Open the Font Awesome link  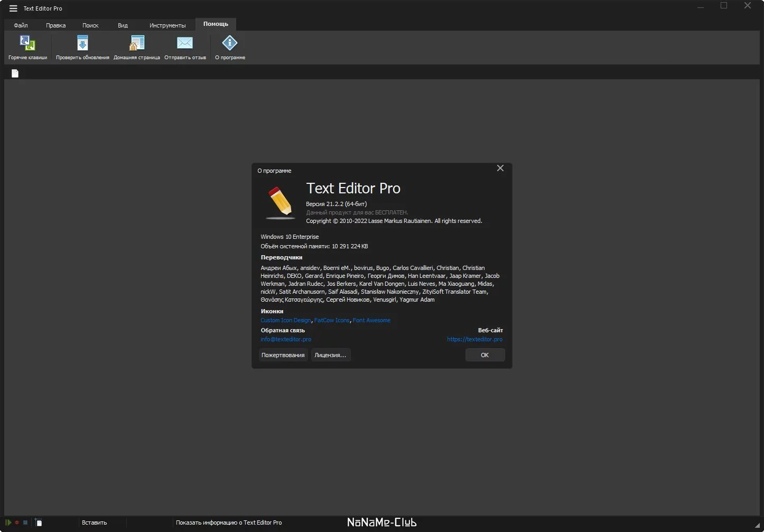coord(371,320)
